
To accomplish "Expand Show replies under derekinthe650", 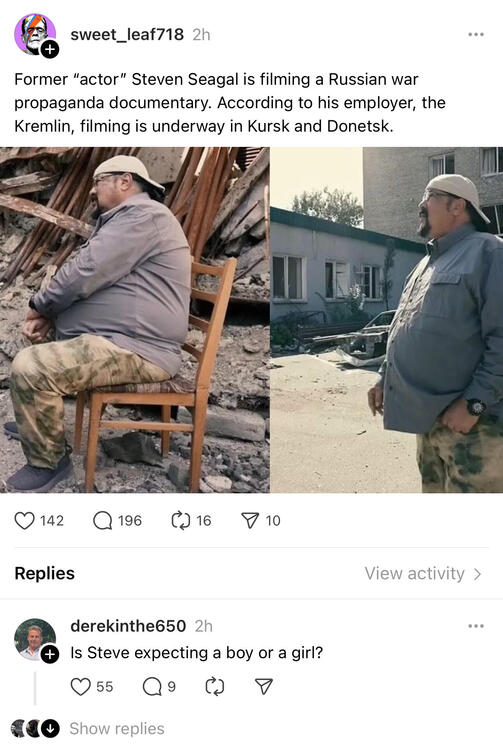I will pos(117,728).
